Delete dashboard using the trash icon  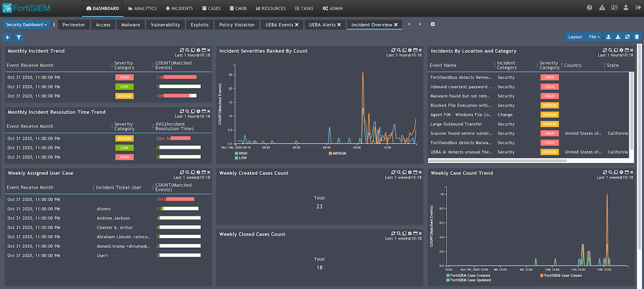637,37
